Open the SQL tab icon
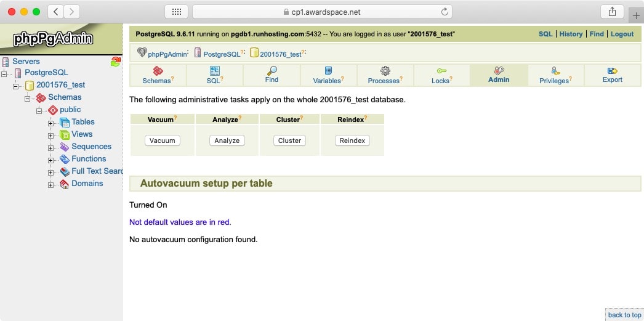Image resolution: width=644 pixels, height=321 pixels. click(x=214, y=71)
